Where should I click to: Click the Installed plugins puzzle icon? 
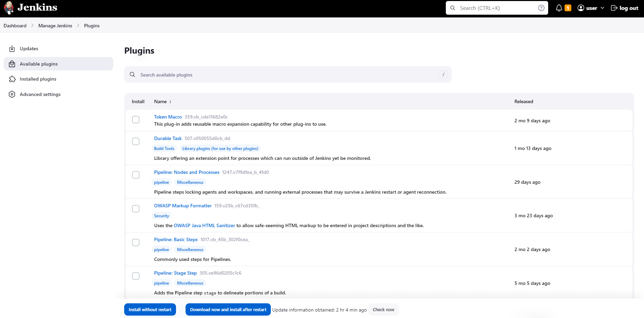[12, 79]
